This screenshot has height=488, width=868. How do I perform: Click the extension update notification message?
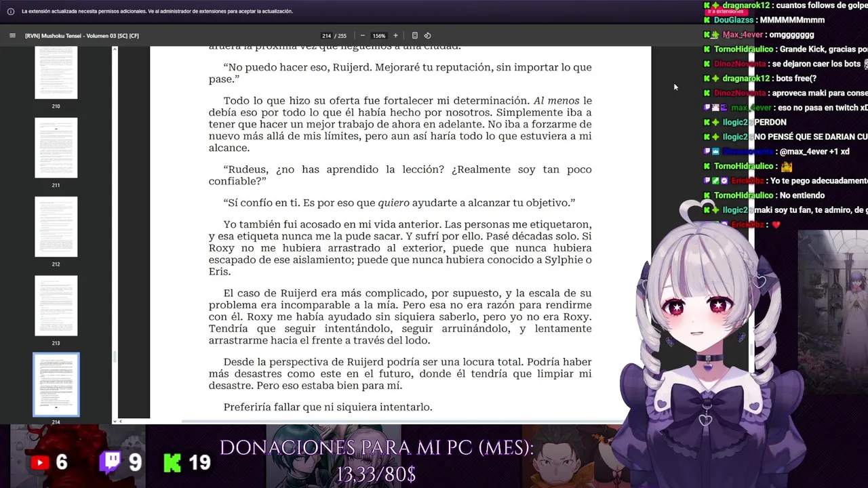click(157, 12)
